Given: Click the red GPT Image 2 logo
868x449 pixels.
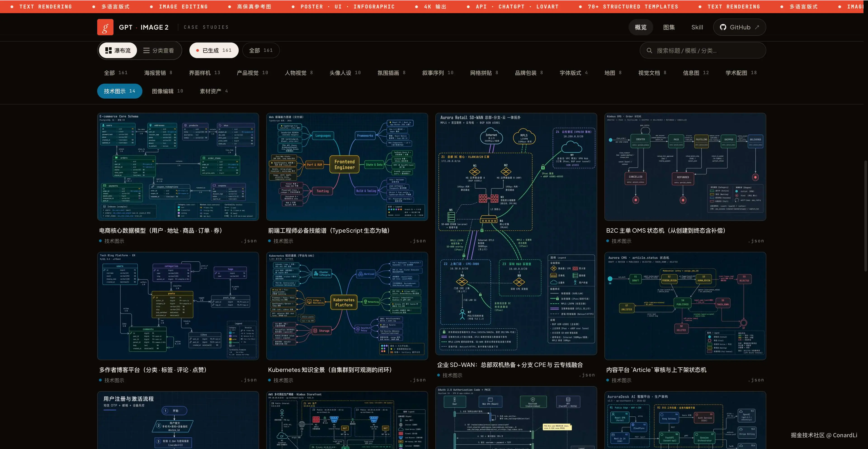Looking at the screenshot, I should click(105, 27).
